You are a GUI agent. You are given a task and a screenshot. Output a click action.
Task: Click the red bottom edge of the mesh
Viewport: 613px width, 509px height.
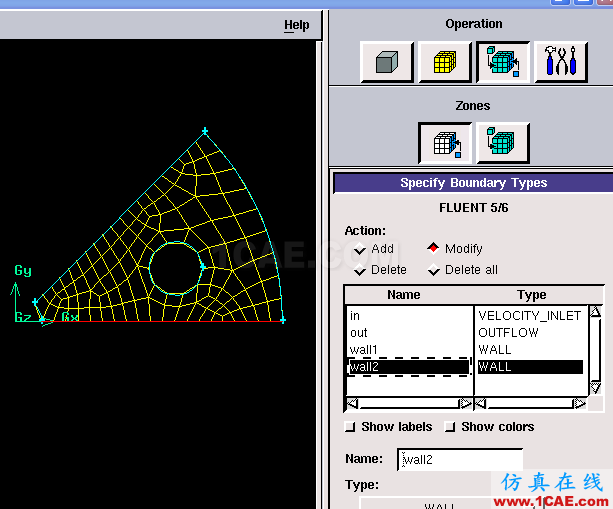point(163,321)
